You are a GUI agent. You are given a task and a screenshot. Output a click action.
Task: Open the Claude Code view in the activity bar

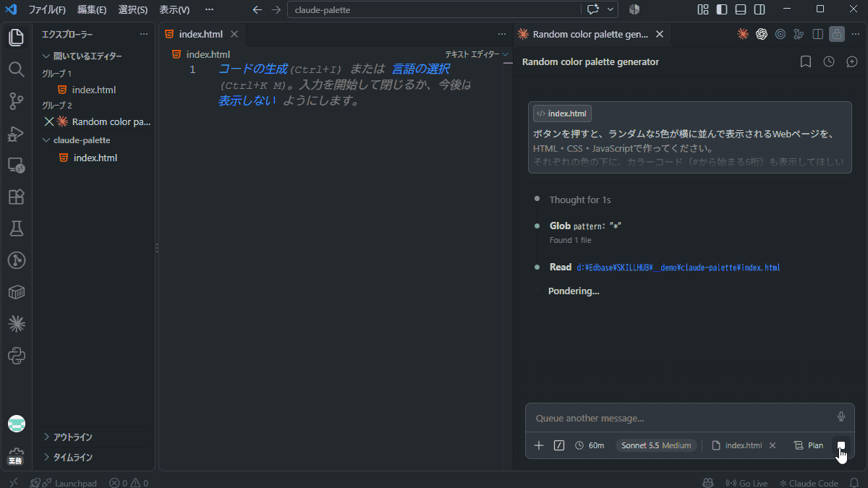[16, 324]
